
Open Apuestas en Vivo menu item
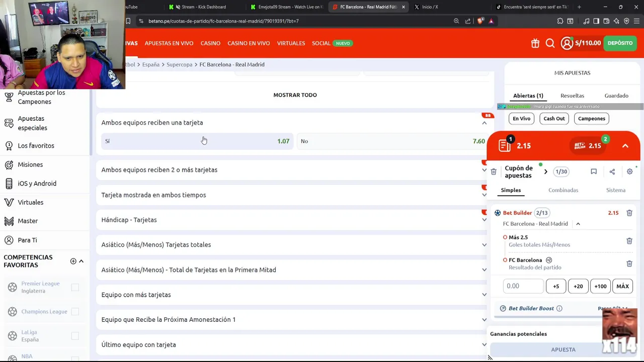tap(169, 43)
